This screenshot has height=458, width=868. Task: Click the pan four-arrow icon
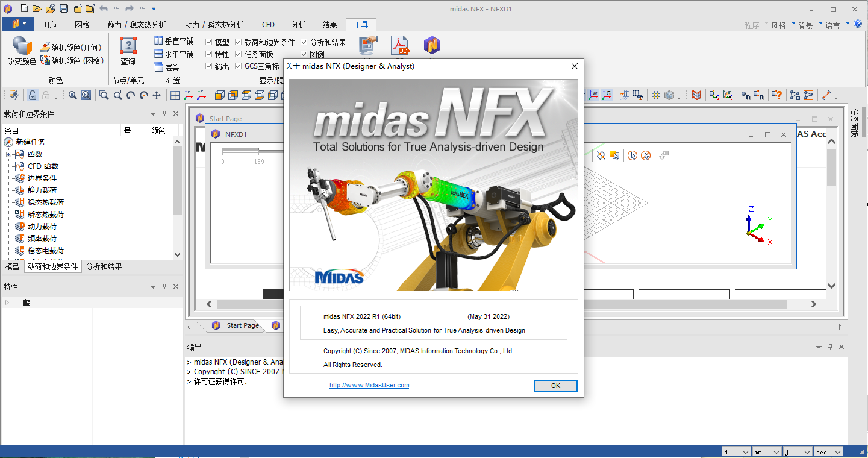[x=157, y=95]
